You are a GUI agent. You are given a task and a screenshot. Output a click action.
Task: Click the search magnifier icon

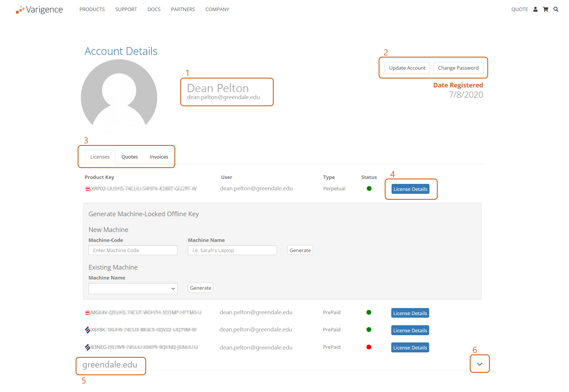pyautogui.click(x=556, y=9)
